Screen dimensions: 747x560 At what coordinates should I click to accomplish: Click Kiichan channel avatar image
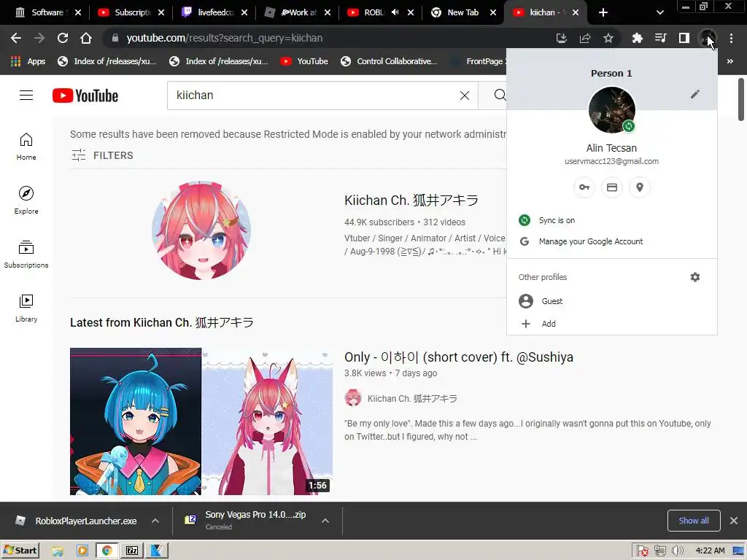pos(201,230)
